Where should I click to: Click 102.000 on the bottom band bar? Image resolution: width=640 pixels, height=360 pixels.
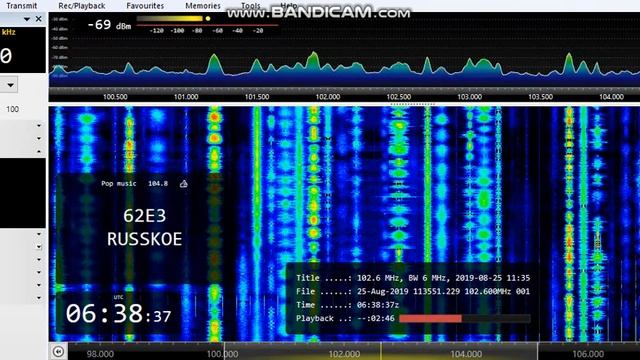(344, 354)
